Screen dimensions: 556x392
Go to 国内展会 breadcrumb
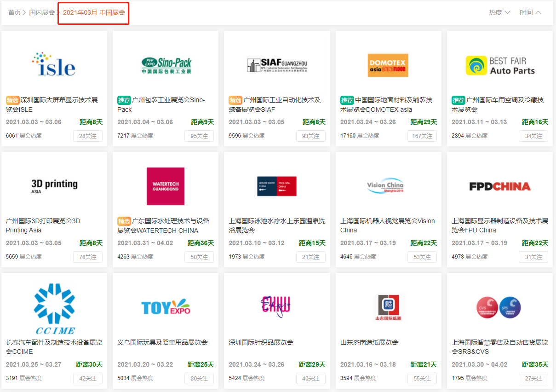click(x=42, y=12)
